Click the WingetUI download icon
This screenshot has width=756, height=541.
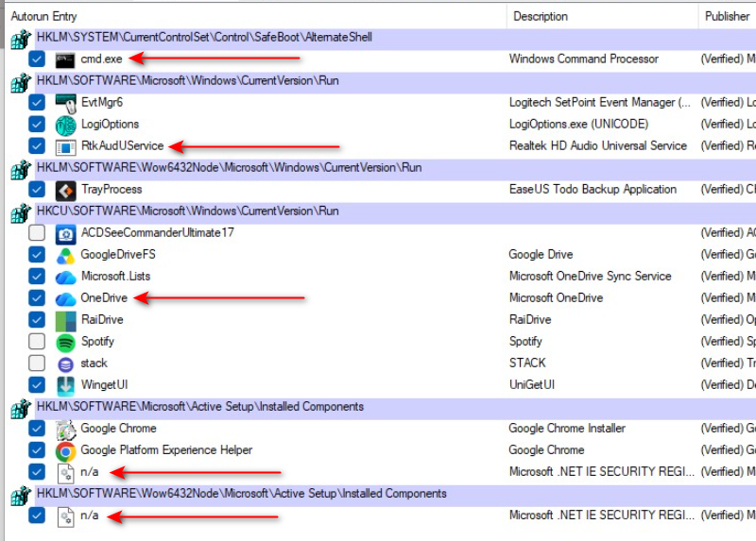click(x=65, y=386)
